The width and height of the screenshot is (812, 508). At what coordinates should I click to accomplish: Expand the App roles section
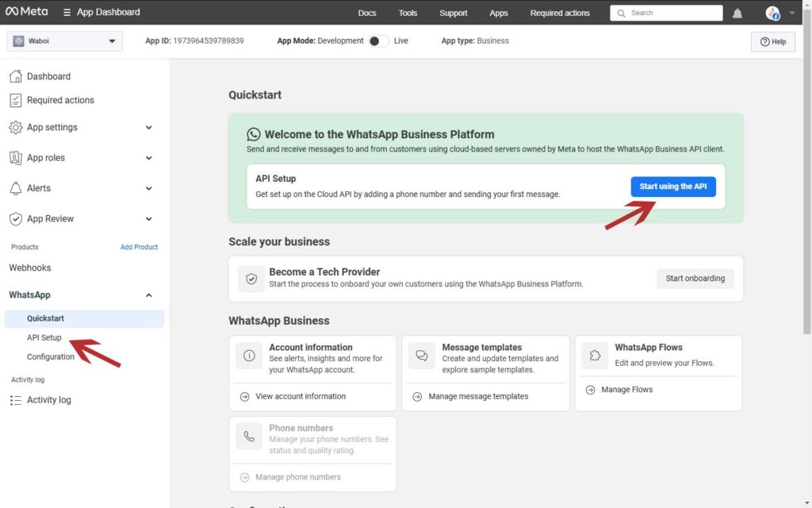point(148,158)
